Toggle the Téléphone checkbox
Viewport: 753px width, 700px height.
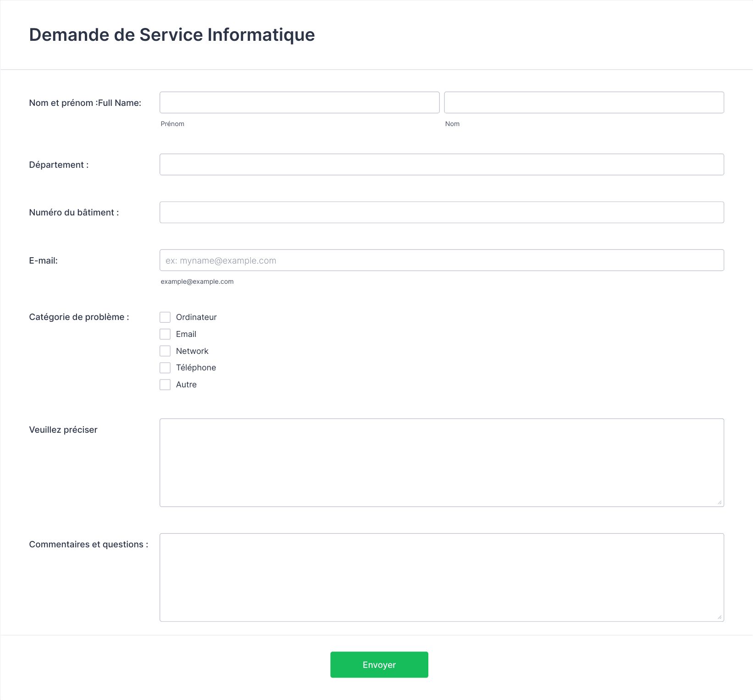pos(165,368)
